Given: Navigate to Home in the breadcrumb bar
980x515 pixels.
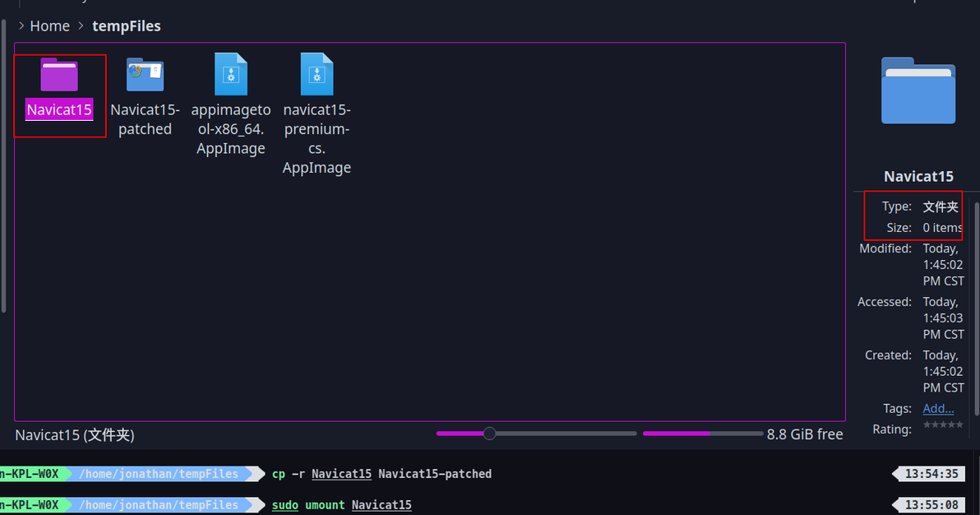Looking at the screenshot, I should click(50, 26).
